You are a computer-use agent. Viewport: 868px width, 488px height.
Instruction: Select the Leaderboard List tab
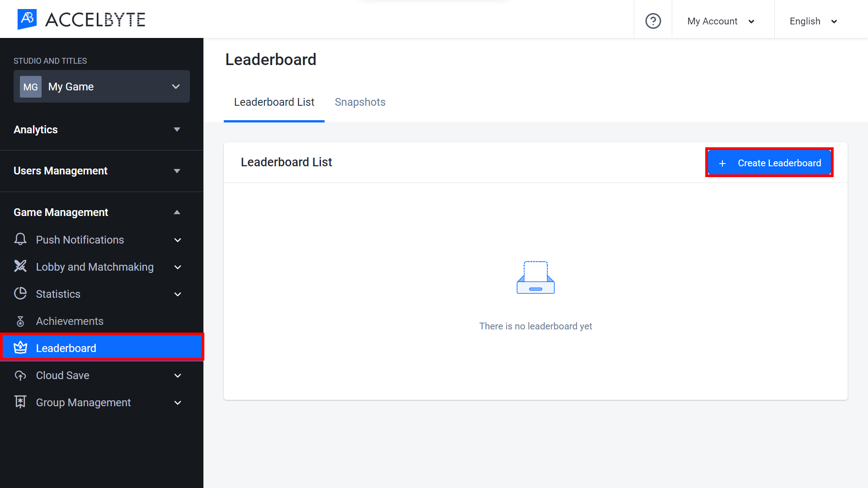click(275, 102)
